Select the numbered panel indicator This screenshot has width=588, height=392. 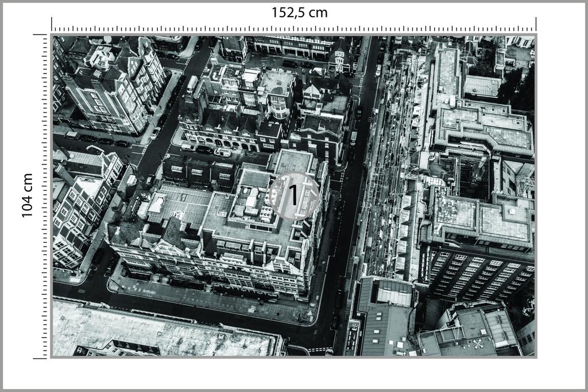pyautogui.click(x=294, y=196)
